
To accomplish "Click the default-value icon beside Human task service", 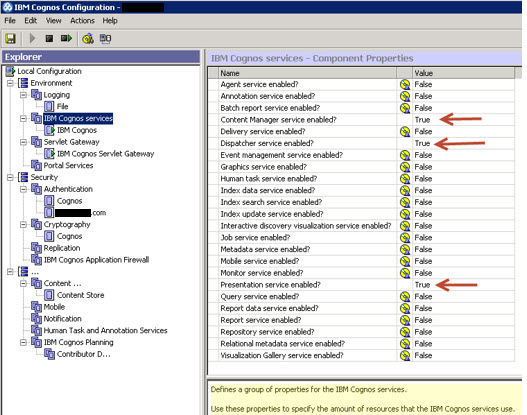I will click(x=405, y=178).
